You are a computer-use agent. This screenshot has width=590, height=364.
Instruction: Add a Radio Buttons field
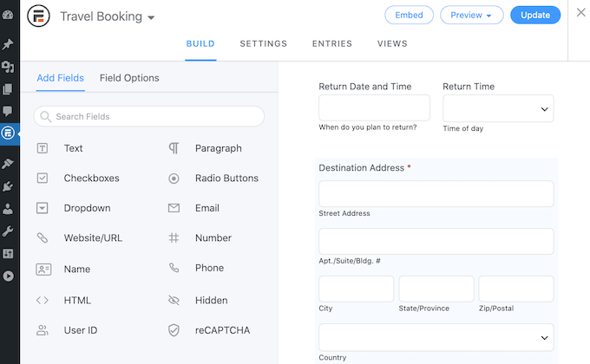pos(226,179)
